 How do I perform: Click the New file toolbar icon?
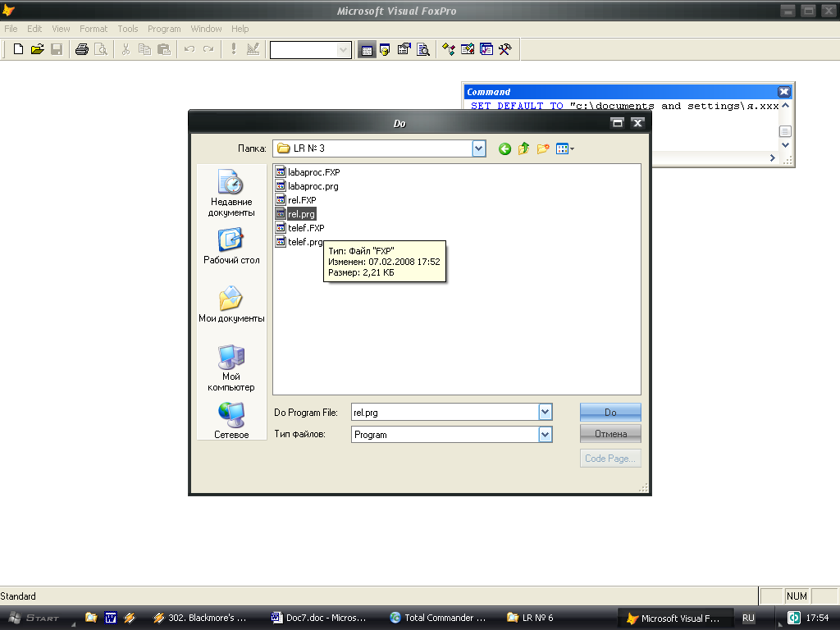tap(18, 49)
